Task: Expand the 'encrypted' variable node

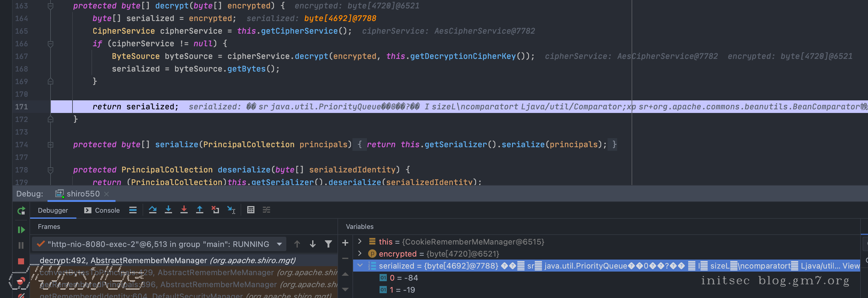Action: pos(359,253)
